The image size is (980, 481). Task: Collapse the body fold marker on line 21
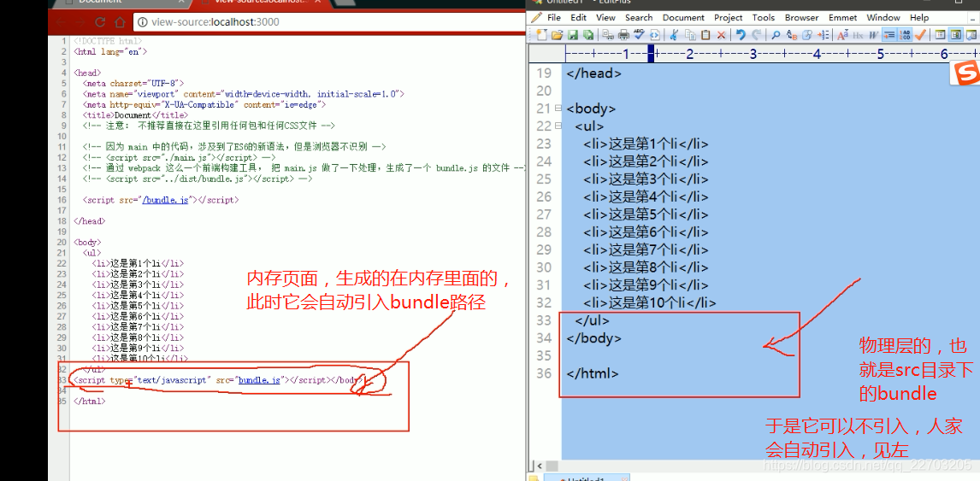tap(558, 108)
